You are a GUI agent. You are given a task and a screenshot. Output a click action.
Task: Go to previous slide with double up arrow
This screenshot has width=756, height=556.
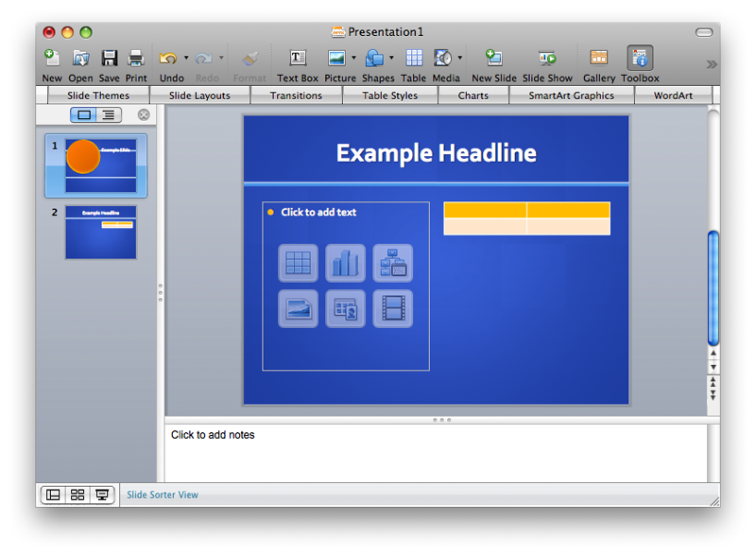[713, 382]
